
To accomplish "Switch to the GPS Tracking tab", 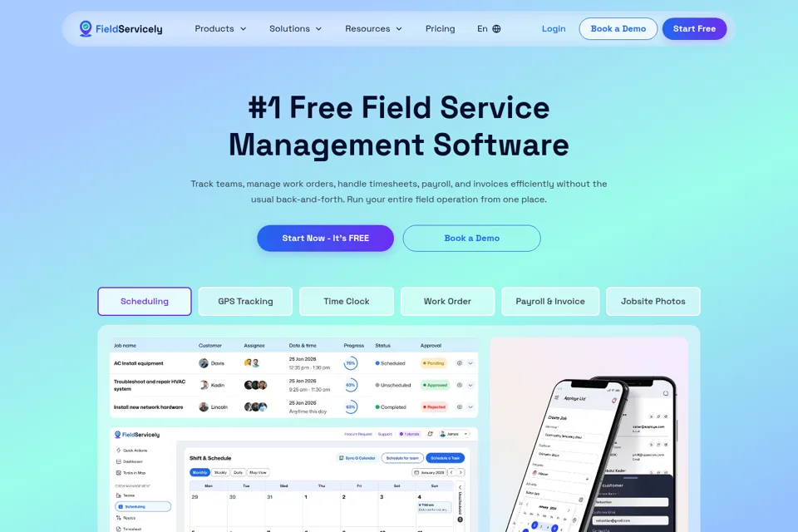I will 245,302.
